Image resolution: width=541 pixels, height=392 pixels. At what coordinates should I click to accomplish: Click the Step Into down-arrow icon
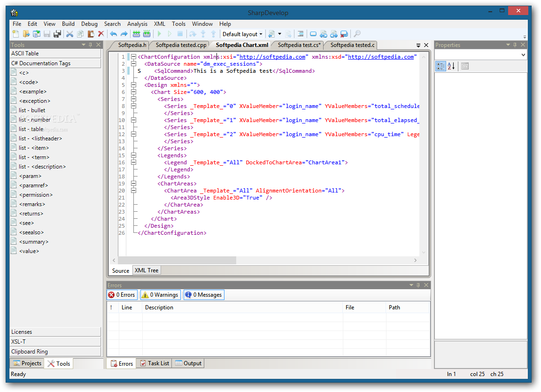(x=203, y=34)
